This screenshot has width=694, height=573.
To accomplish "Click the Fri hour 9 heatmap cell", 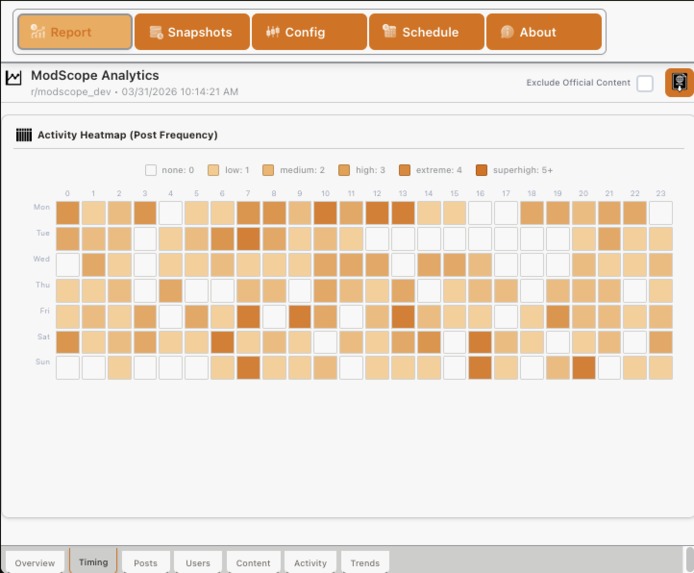I will tap(300, 317).
